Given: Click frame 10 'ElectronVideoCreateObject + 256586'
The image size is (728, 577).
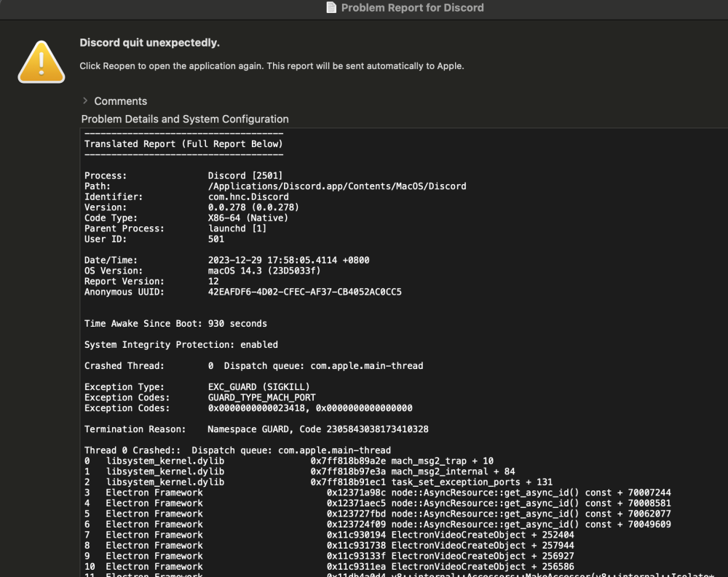Looking at the screenshot, I should click(483, 567).
